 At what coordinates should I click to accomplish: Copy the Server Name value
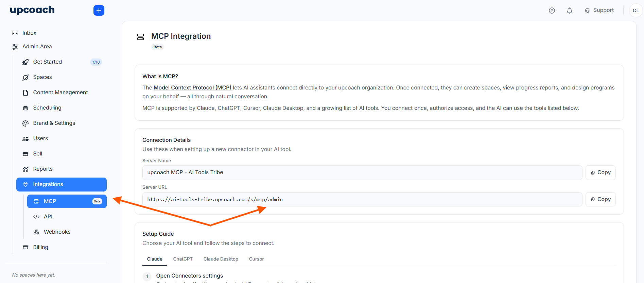(601, 172)
